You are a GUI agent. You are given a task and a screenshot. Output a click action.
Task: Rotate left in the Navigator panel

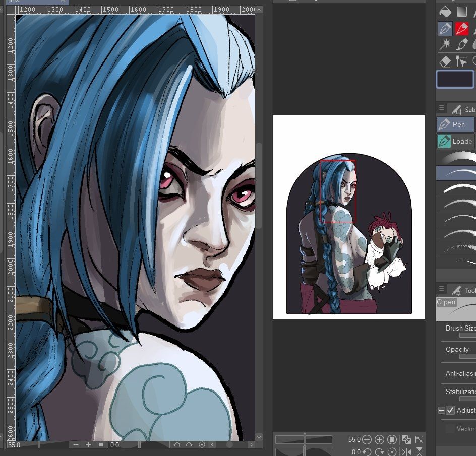pos(367,452)
